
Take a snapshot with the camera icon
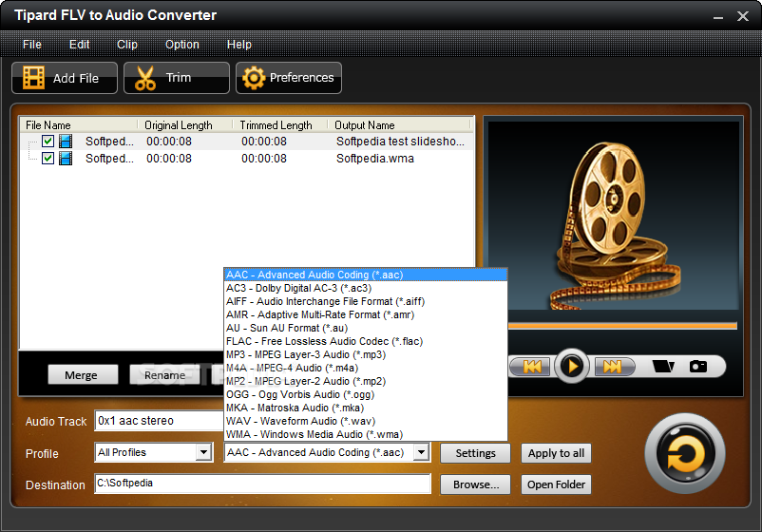click(698, 366)
